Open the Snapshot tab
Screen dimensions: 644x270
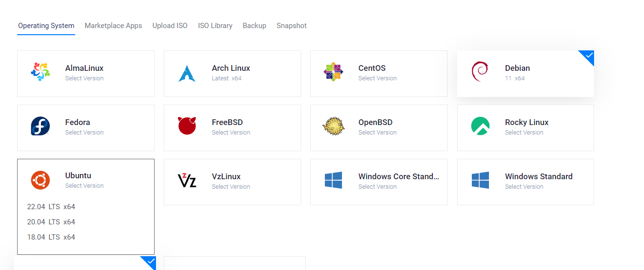point(292,26)
